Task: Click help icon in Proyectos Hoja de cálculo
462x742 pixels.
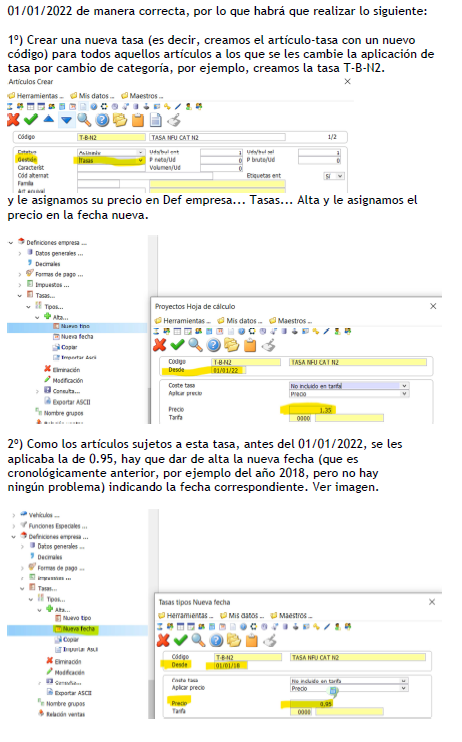Action: [x=213, y=345]
